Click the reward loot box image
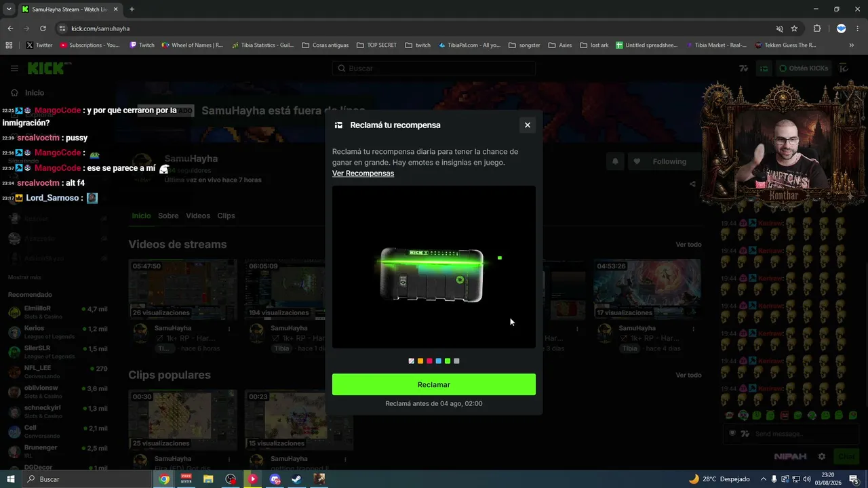Screen dimensions: 868x488 (x=432, y=275)
